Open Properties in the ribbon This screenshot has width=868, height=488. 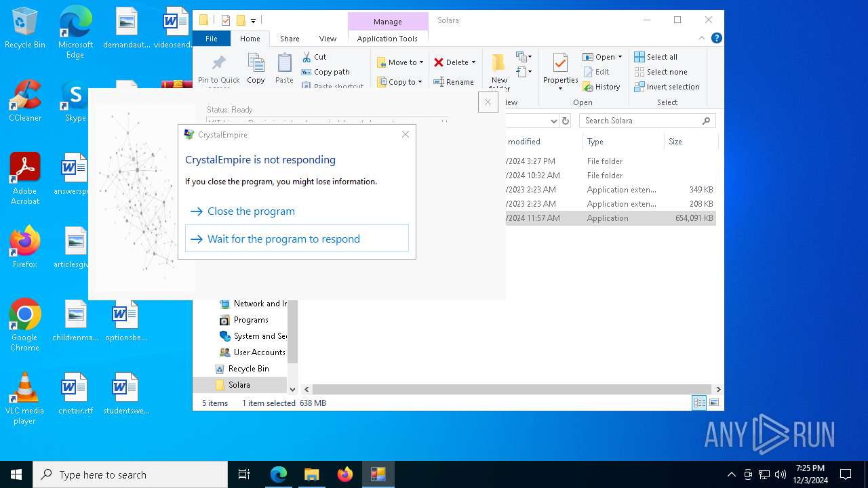pos(560,70)
